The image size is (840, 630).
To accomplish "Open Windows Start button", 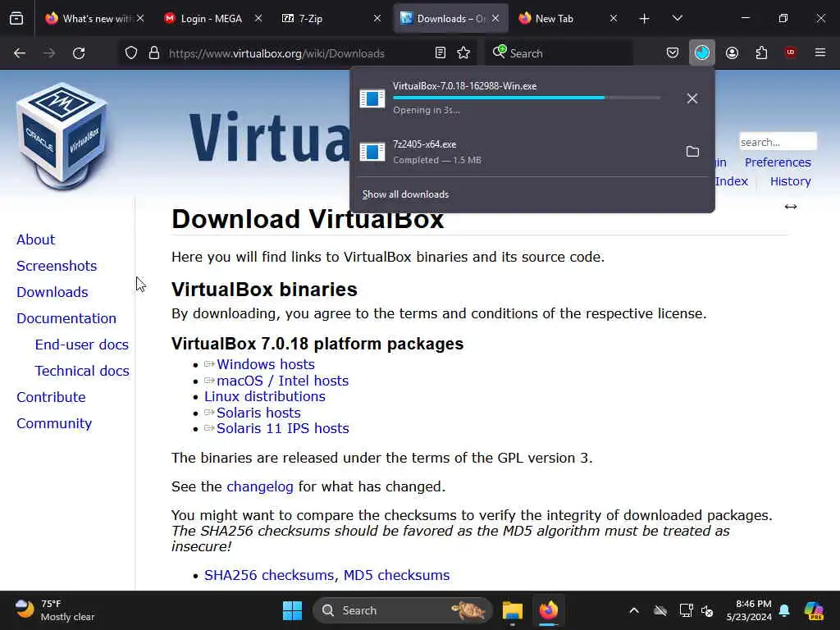I will coord(293,610).
